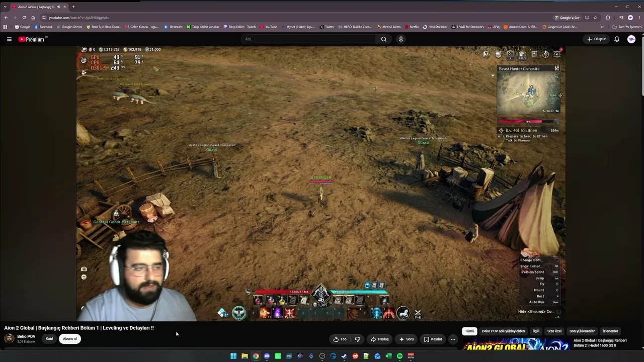Open the YouTube guide hamburger menu
Image resolution: width=644 pixels, height=362 pixels.
point(9,39)
